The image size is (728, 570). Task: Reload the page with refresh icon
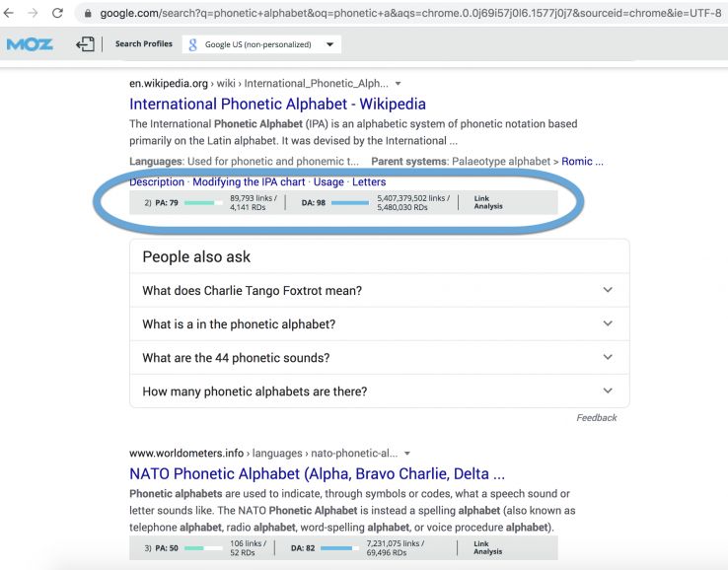tap(57, 13)
